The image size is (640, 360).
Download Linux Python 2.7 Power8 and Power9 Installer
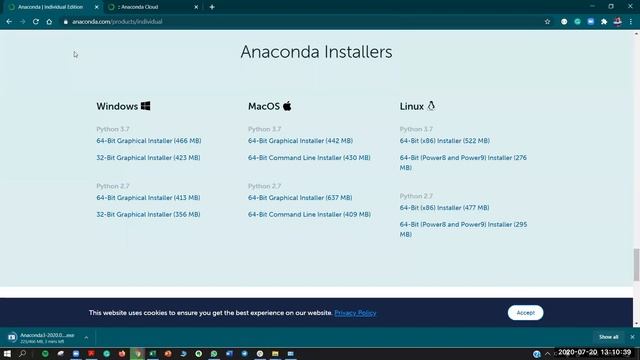463,229
